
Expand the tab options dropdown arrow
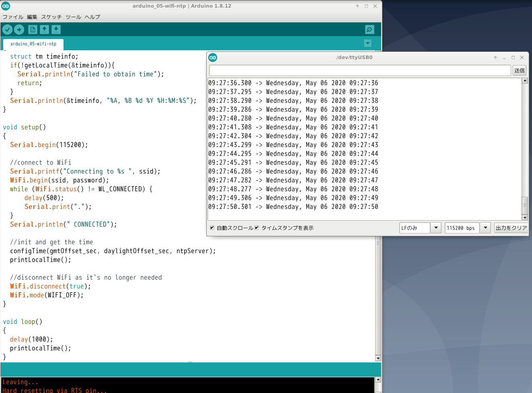tap(368, 43)
